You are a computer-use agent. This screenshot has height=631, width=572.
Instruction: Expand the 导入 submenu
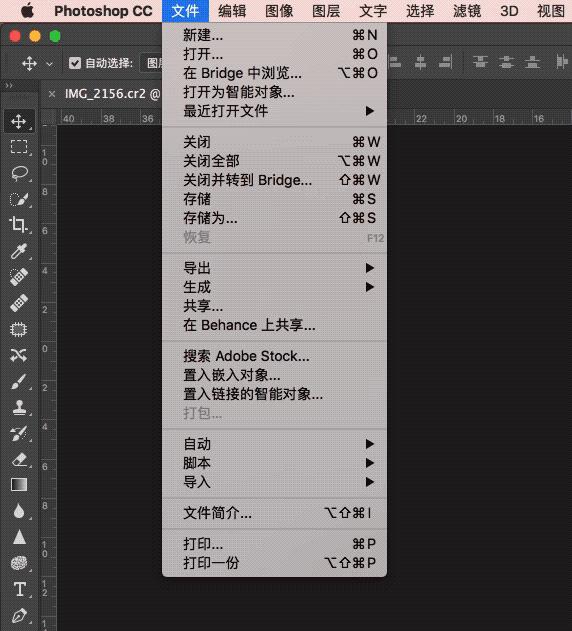pyautogui.click(x=275, y=482)
